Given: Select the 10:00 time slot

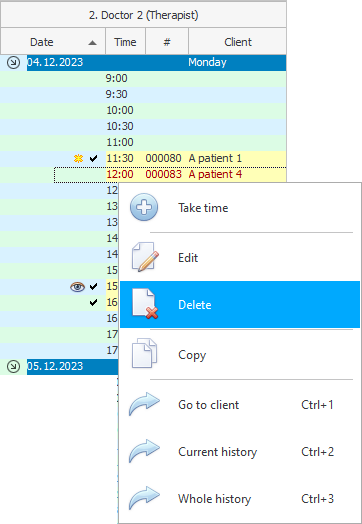Looking at the screenshot, I should point(120,110).
